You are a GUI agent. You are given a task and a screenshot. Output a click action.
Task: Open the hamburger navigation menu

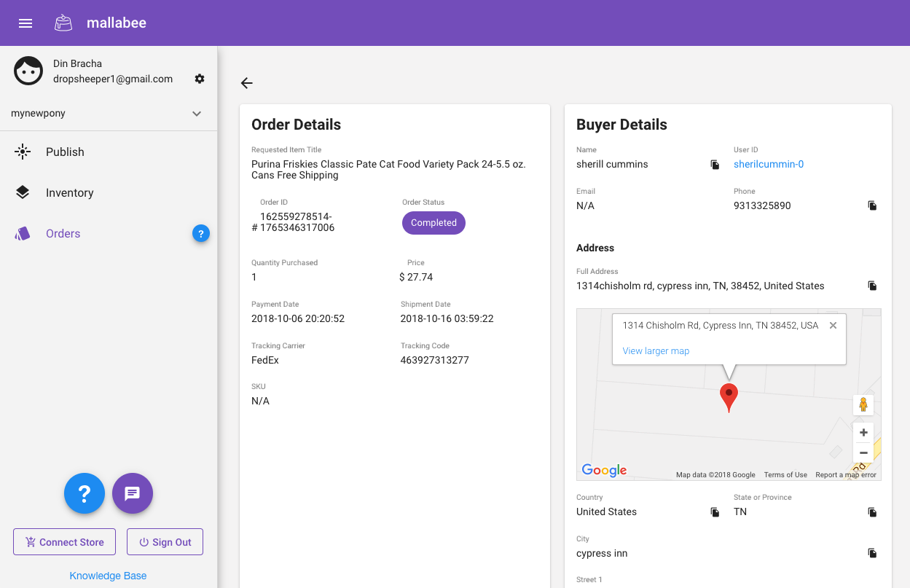pyautogui.click(x=26, y=23)
